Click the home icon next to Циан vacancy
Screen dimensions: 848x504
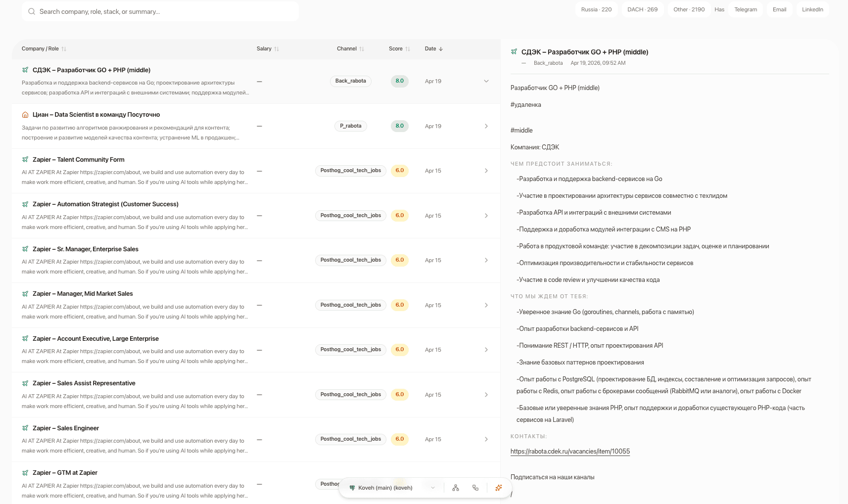click(x=25, y=114)
